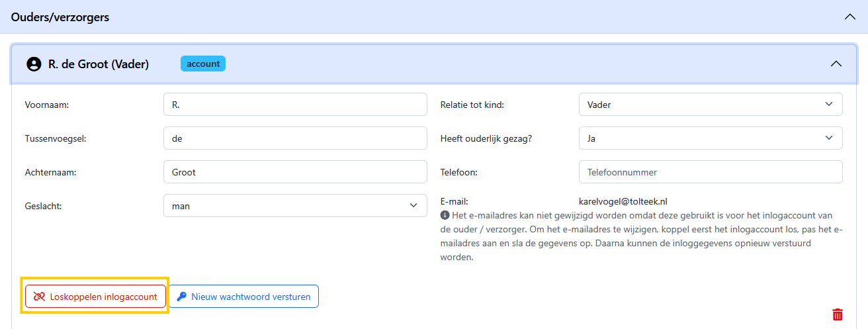Viewport: 868px width, 329px height.
Task: Collapse the Ouders/verzorgers section chevron
Action: click(850, 17)
